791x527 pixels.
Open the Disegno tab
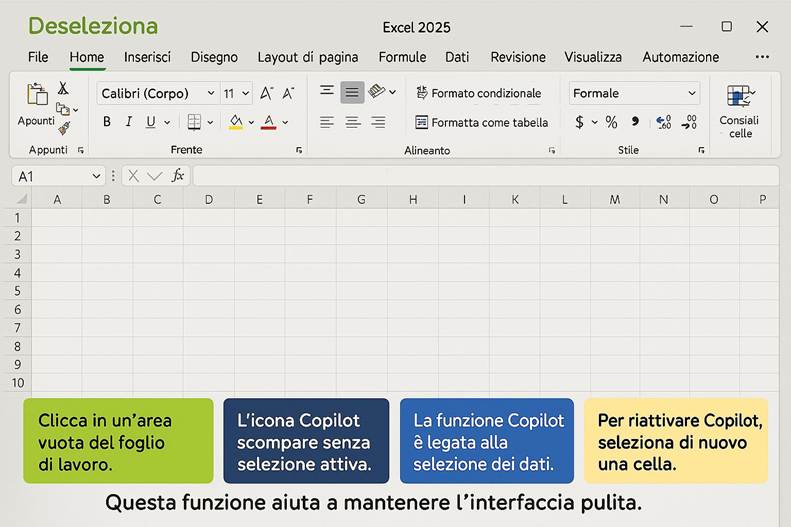click(x=214, y=57)
